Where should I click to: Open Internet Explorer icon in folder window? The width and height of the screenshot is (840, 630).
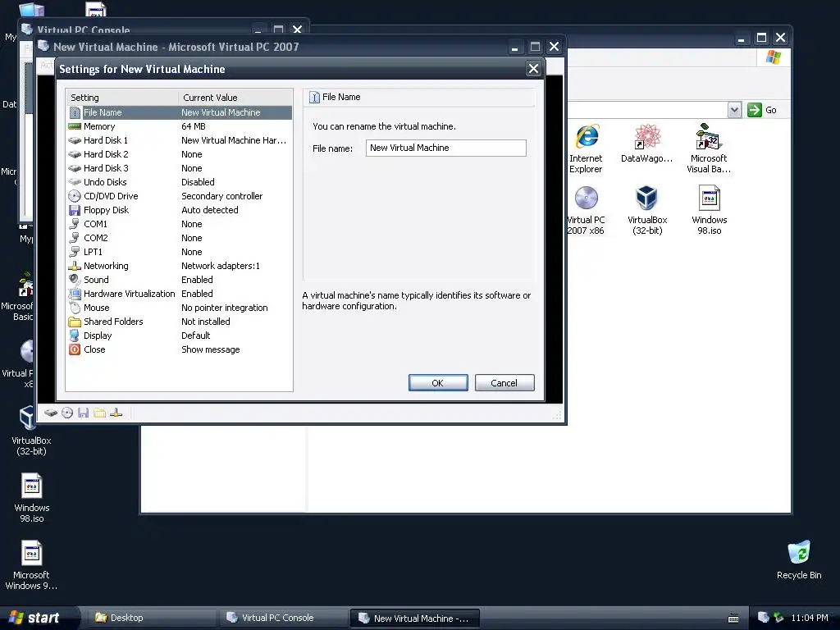pos(586,148)
